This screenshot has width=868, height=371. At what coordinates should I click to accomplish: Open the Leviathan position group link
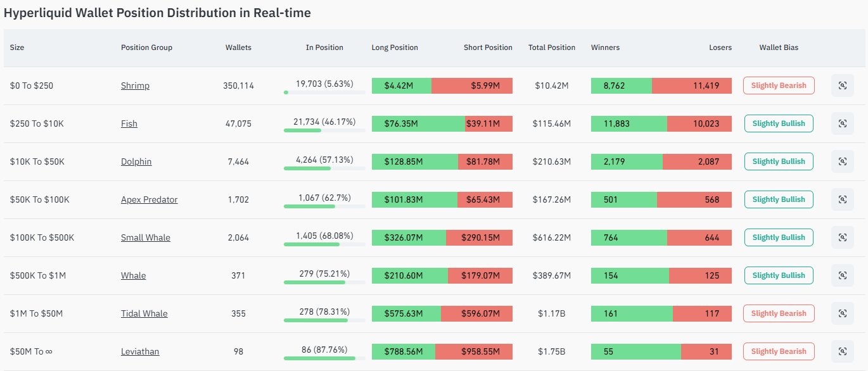click(x=140, y=351)
